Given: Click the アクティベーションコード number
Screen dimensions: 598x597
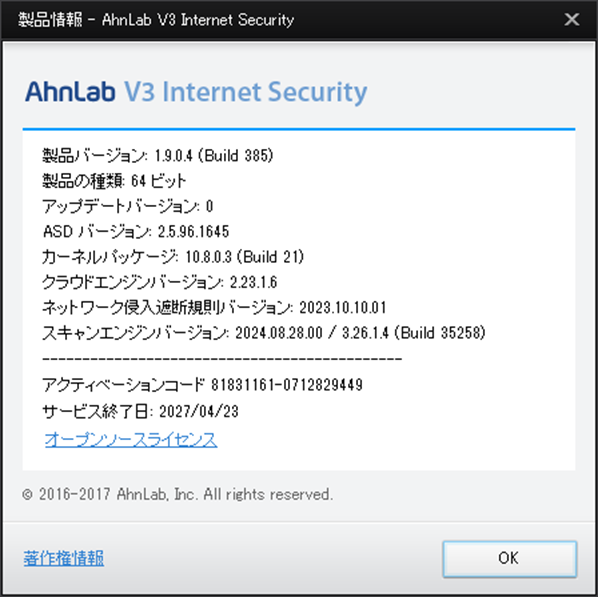Looking at the screenshot, I should [287, 385].
